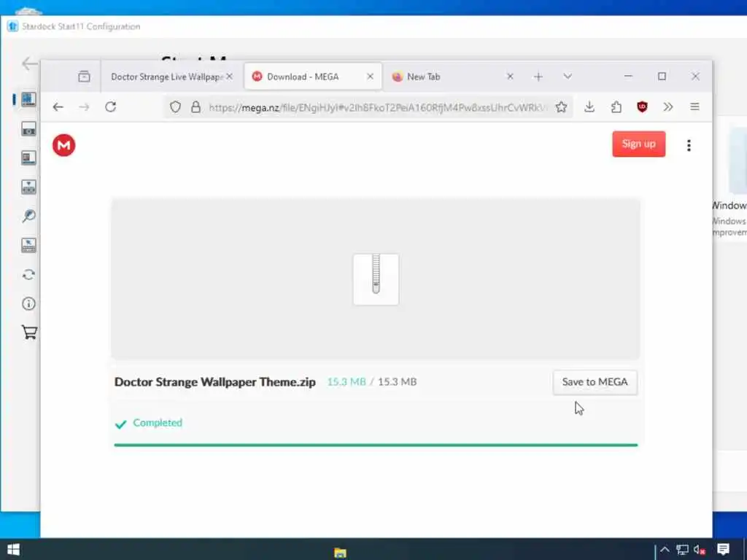Click the Doctor Strange Wallpaper Theme.zip filename
Image resolution: width=747 pixels, height=560 pixels.
coord(215,382)
